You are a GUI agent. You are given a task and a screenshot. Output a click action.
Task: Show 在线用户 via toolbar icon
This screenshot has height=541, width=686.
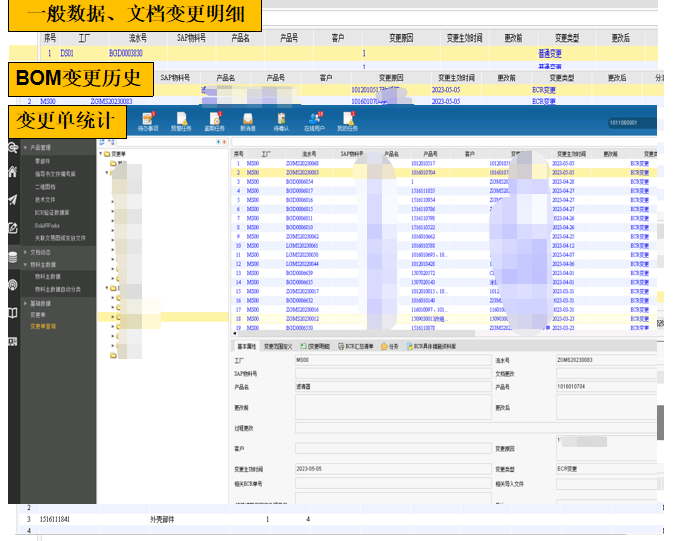click(x=314, y=121)
